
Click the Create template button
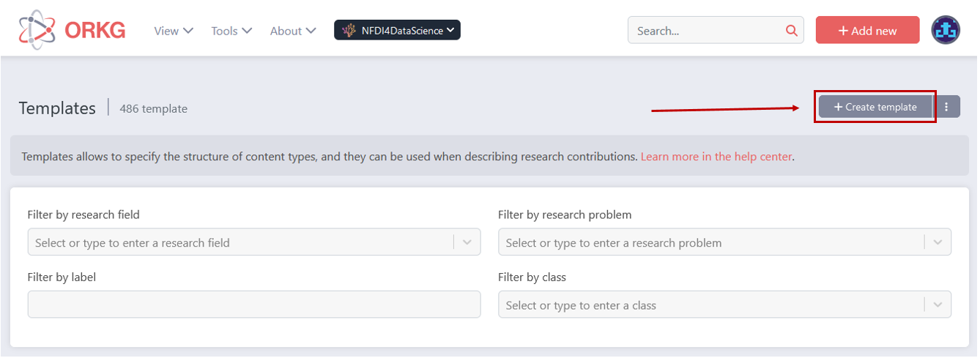[875, 107]
